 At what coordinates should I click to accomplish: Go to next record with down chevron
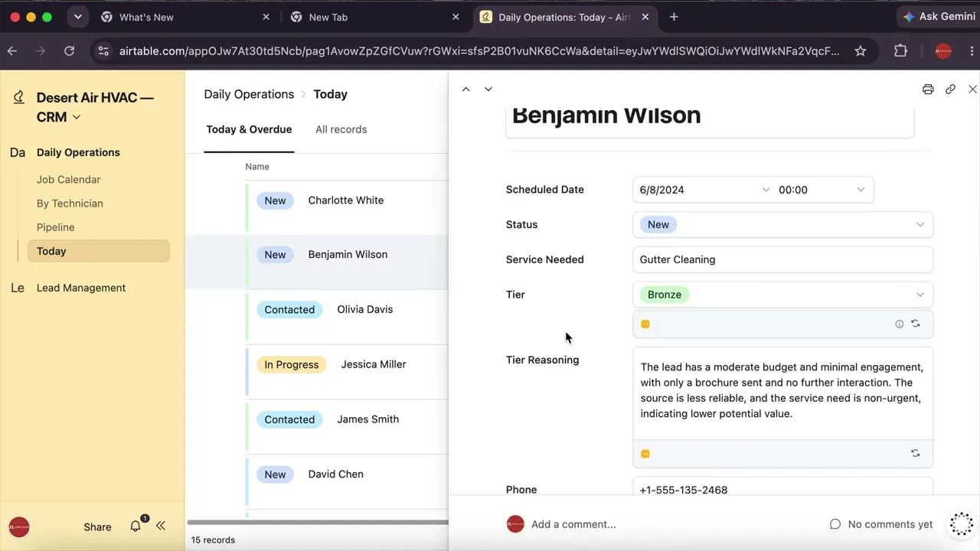click(x=488, y=90)
